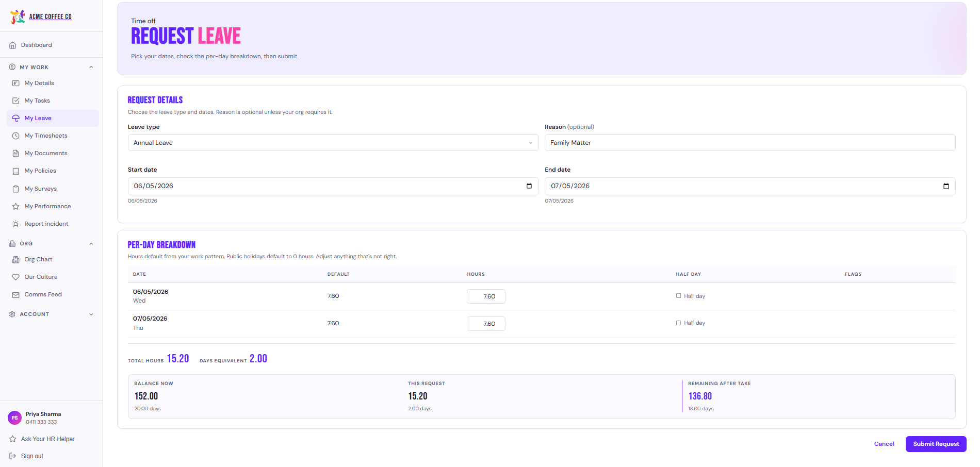The height and width of the screenshot is (467, 980).
Task: Click days equivalent value 2.00
Action: click(x=258, y=359)
